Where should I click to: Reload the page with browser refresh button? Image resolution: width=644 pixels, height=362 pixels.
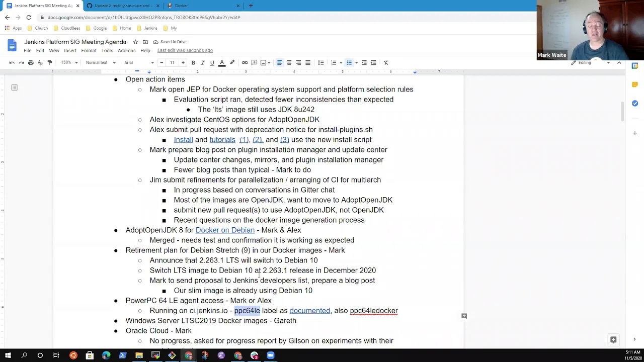pos(29,17)
